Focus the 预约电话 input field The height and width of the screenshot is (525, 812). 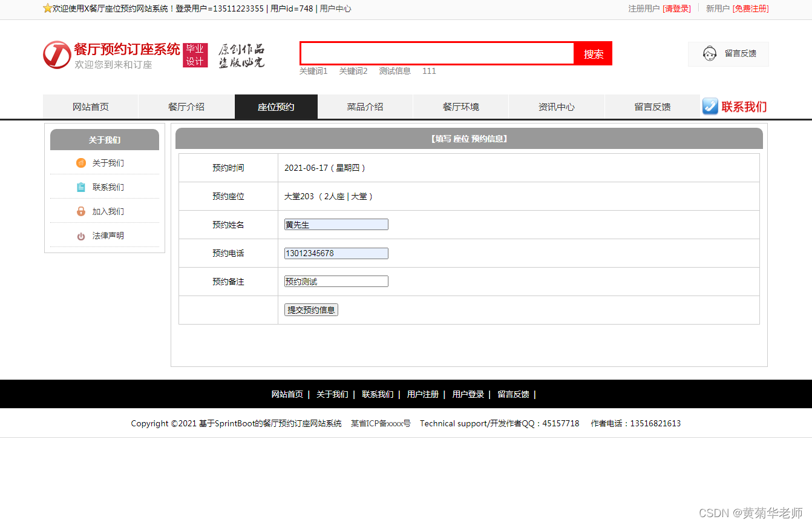pos(336,253)
